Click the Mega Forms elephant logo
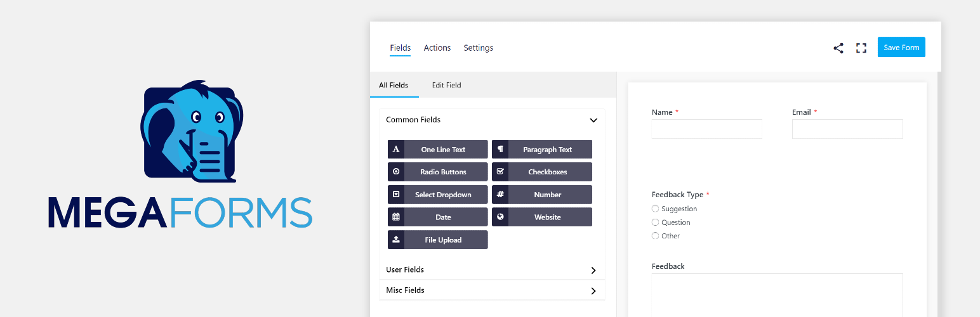This screenshot has height=317, width=980. point(192,131)
